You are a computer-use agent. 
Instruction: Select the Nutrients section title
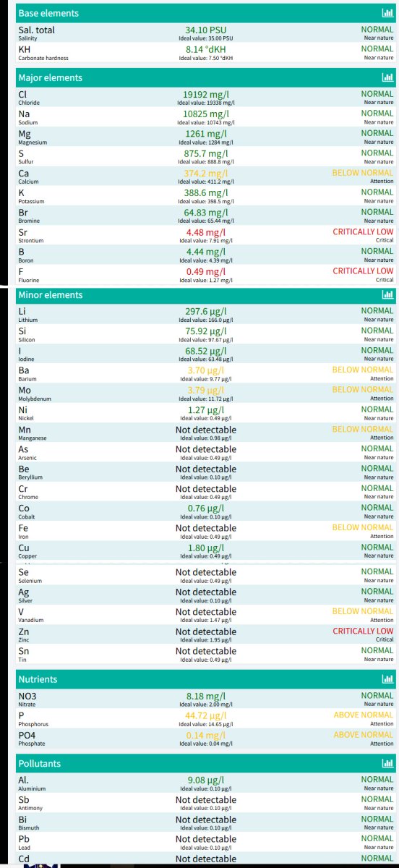38,679
